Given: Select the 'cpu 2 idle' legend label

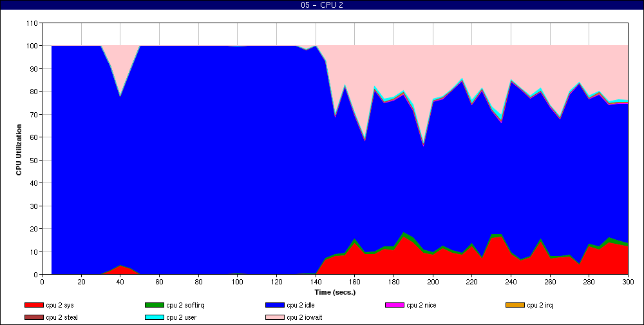Looking at the screenshot, I should coord(301,305).
